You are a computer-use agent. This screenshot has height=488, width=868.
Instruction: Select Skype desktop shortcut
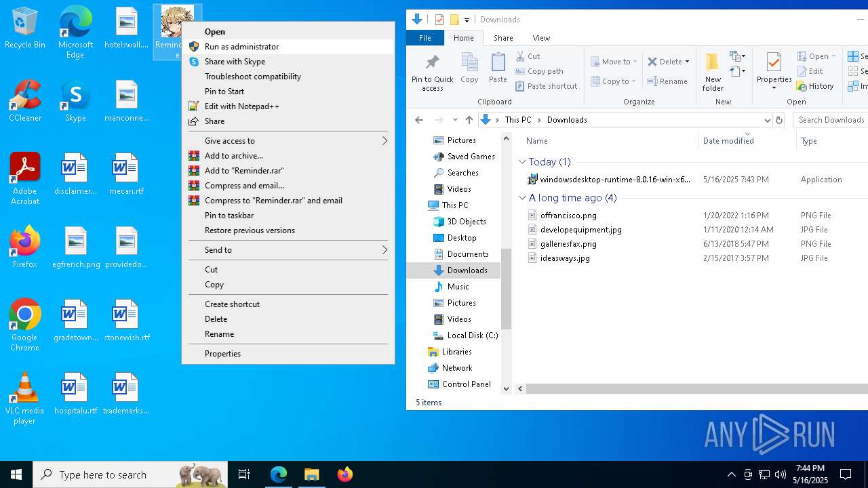pyautogui.click(x=75, y=100)
